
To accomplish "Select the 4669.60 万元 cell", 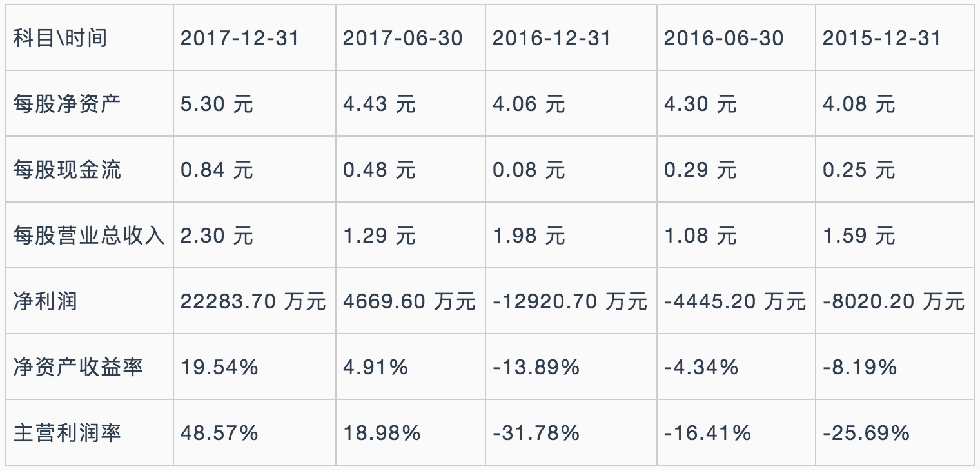I will point(409,301).
